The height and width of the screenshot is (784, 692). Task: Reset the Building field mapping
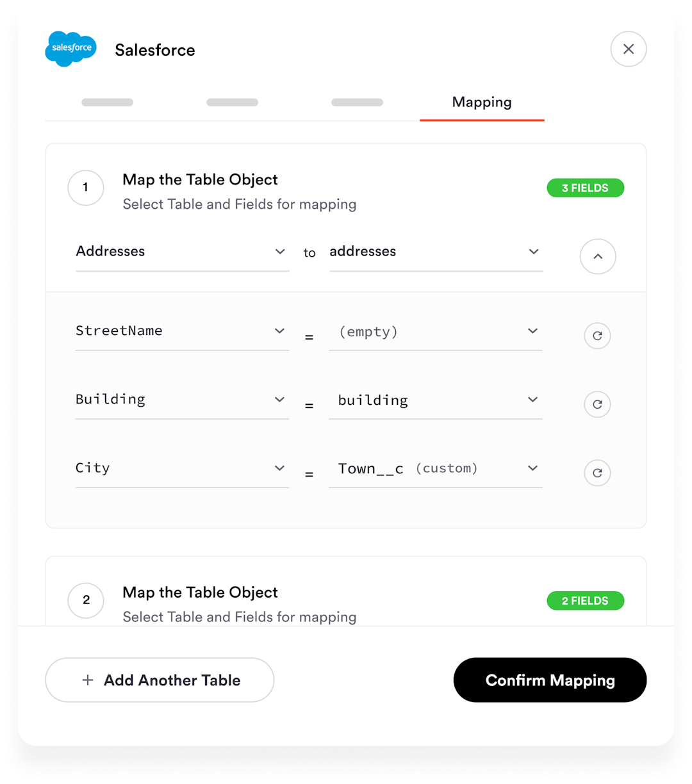click(597, 404)
